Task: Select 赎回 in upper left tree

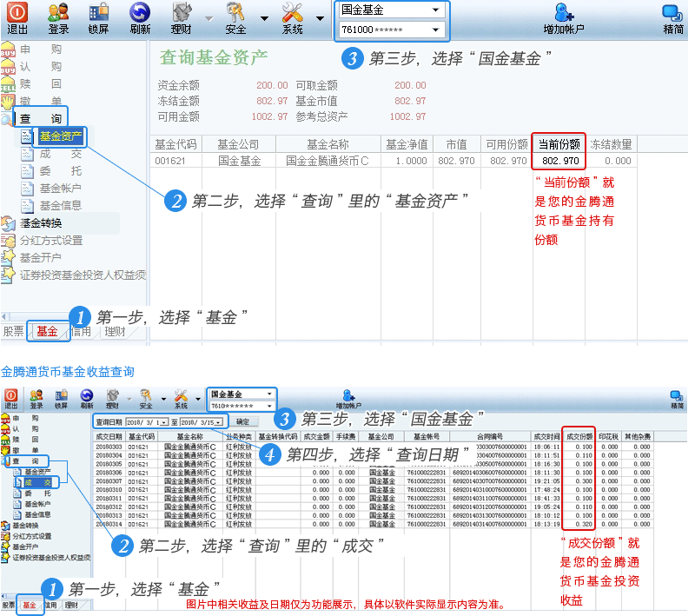Action: pyautogui.click(x=40, y=83)
